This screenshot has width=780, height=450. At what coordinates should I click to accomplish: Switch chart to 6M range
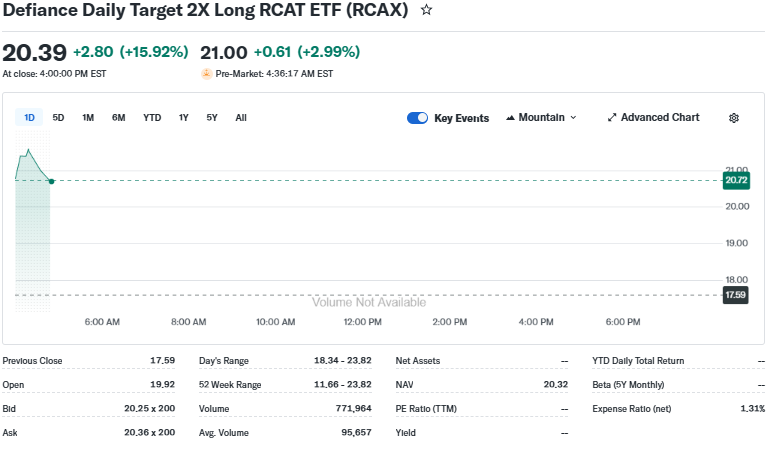(x=119, y=118)
